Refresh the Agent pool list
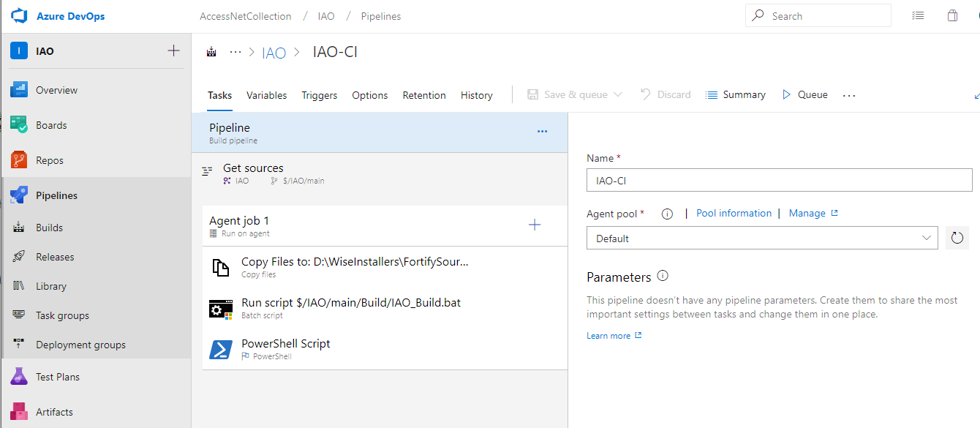The image size is (980, 428). [957, 238]
